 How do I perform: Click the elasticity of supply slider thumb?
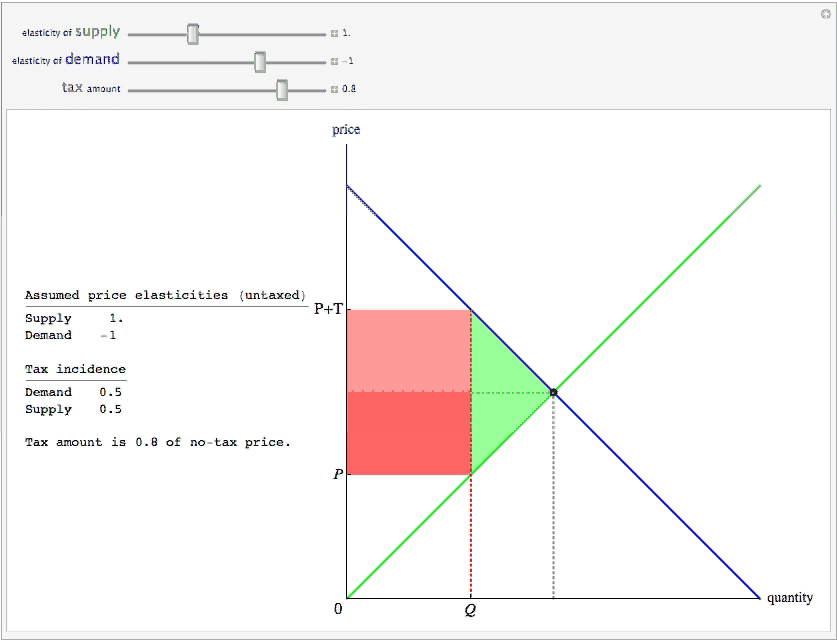click(x=193, y=34)
